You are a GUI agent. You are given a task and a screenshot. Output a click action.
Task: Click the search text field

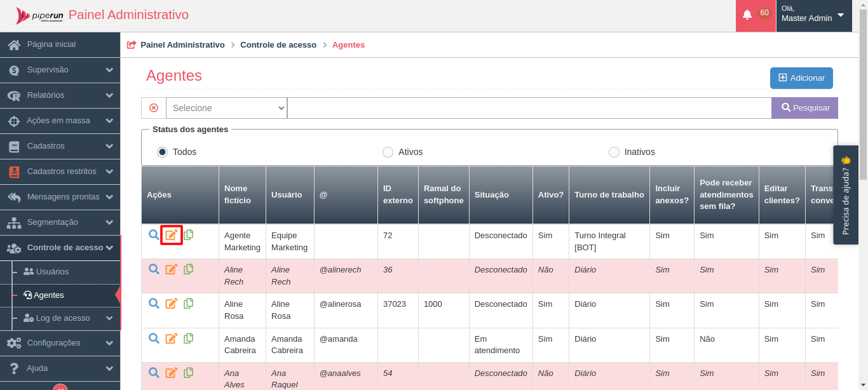tap(529, 108)
